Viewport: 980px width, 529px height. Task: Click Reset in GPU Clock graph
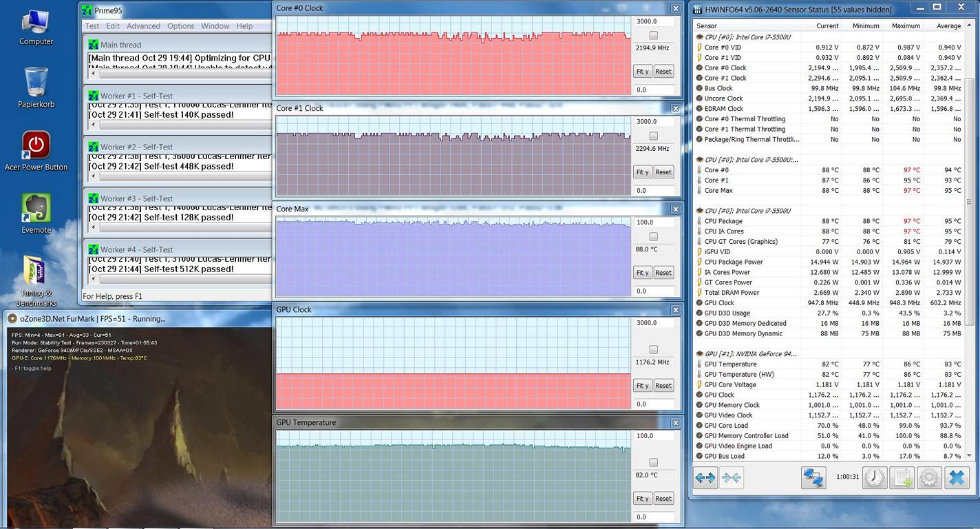pyautogui.click(x=663, y=386)
